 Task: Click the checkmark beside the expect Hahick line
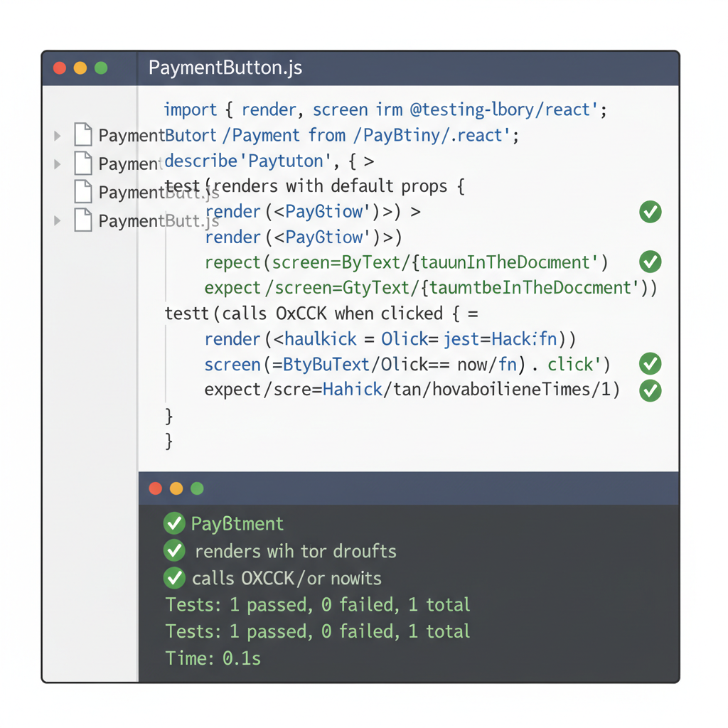pyautogui.click(x=650, y=390)
